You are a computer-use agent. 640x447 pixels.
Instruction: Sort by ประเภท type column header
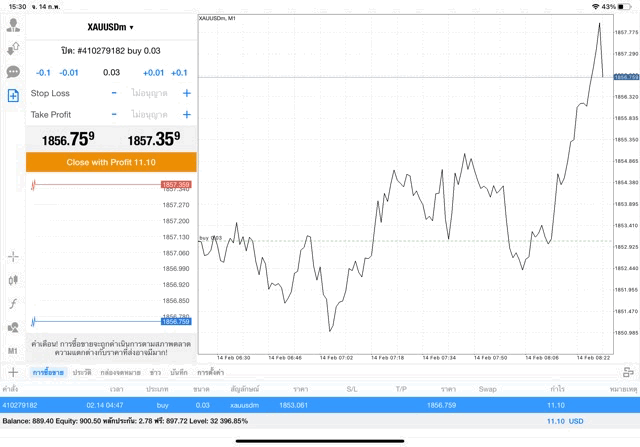tap(157, 389)
